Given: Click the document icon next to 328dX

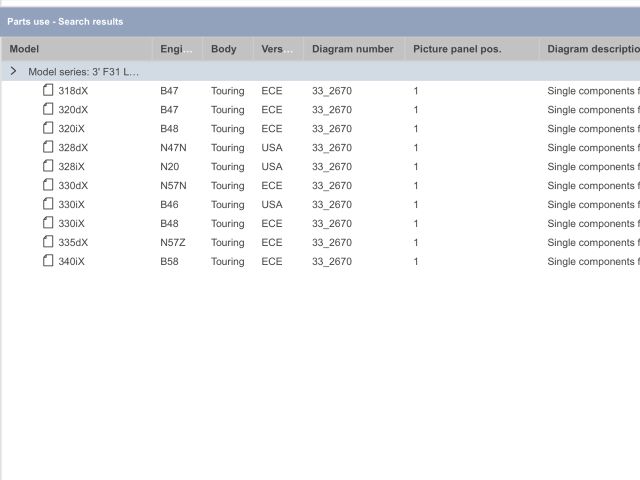Looking at the screenshot, I should click(x=48, y=148).
